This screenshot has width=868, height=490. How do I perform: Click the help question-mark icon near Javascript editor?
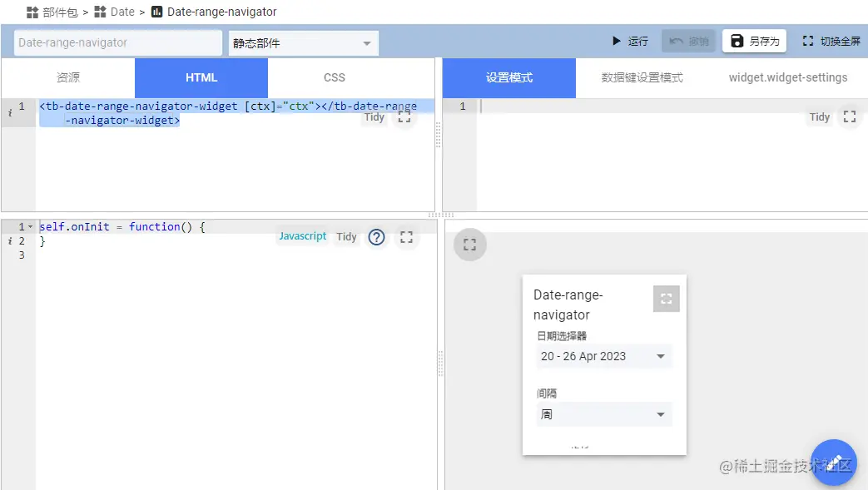(x=376, y=236)
